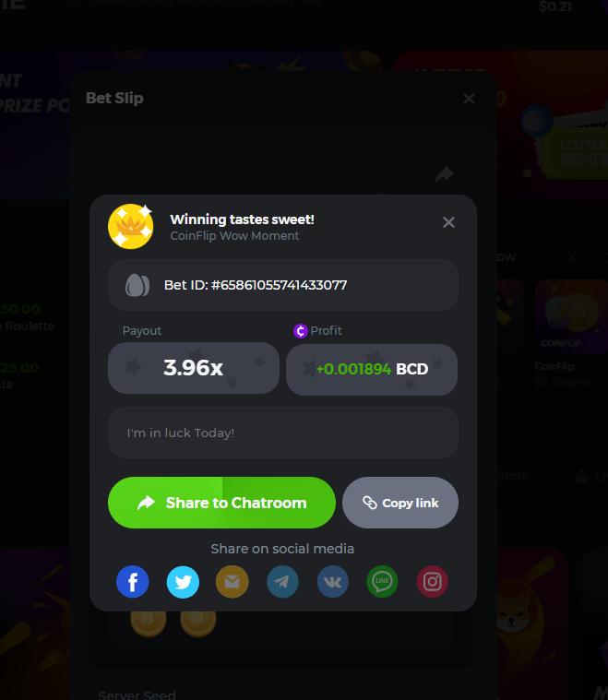Share win via email icon

(x=232, y=582)
